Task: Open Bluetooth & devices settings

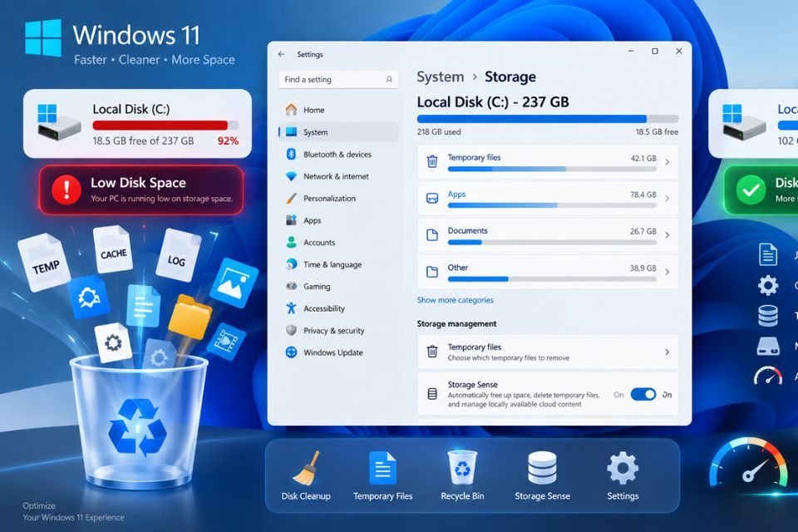Action: [x=338, y=155]
